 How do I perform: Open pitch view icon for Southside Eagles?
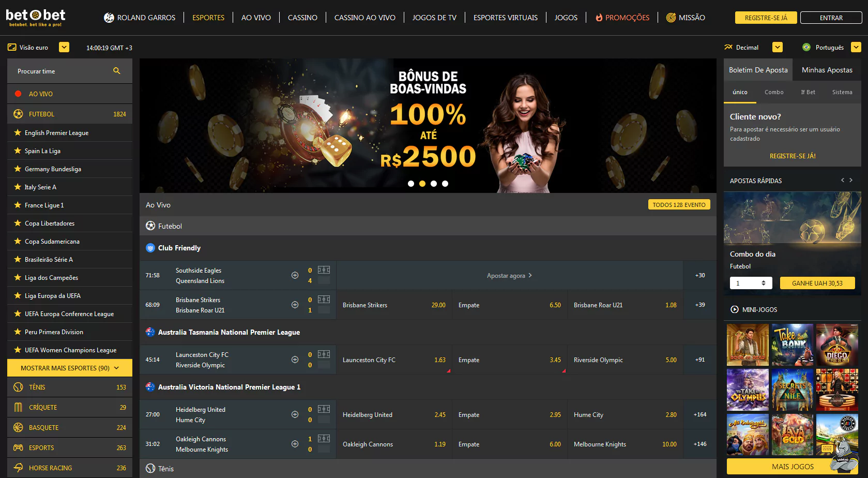[324, 270]
